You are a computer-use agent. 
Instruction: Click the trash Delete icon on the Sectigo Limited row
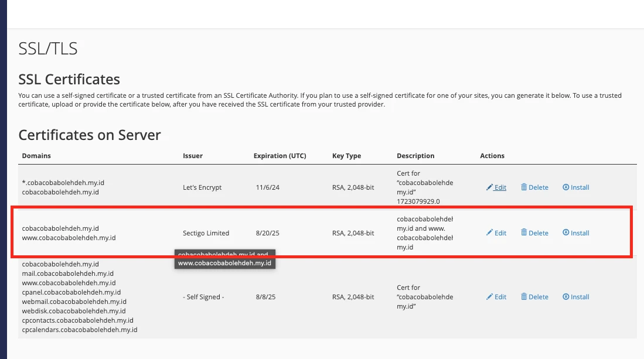(523, 233)
